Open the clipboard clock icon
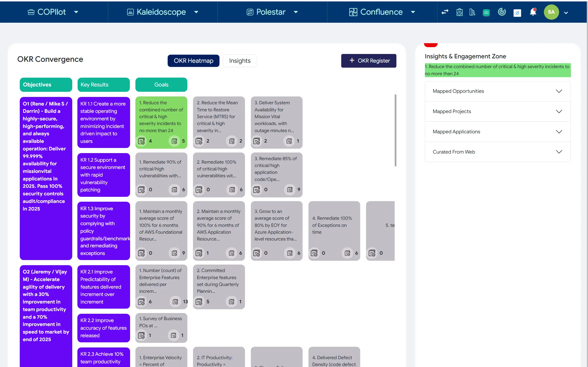The image size is (588, 367). (459, 12)
